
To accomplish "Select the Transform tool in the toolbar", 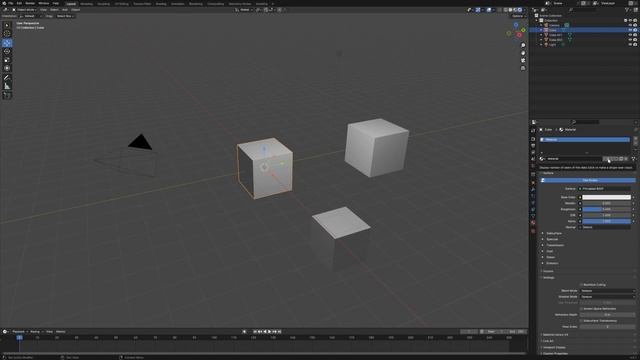I will pos(7,68).
